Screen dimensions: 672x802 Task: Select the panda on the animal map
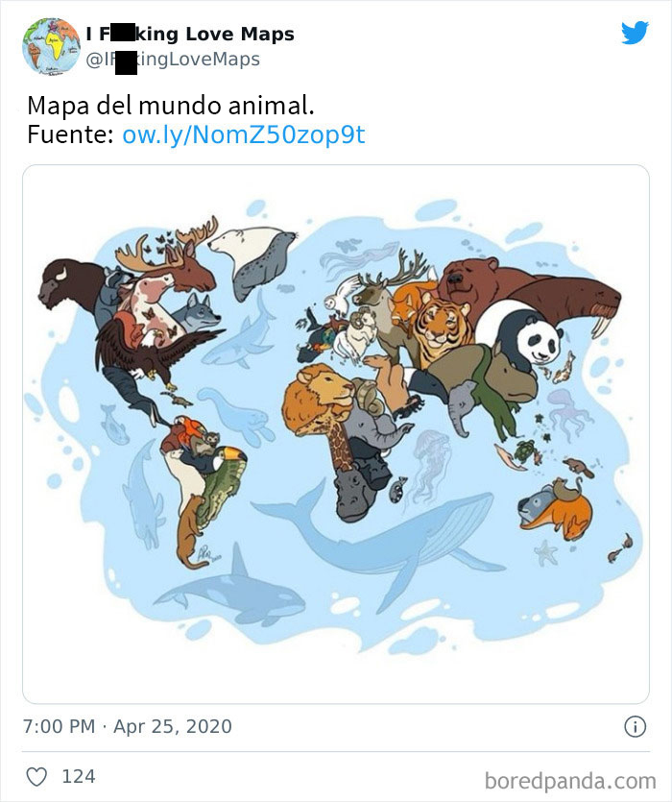[539, 339]
